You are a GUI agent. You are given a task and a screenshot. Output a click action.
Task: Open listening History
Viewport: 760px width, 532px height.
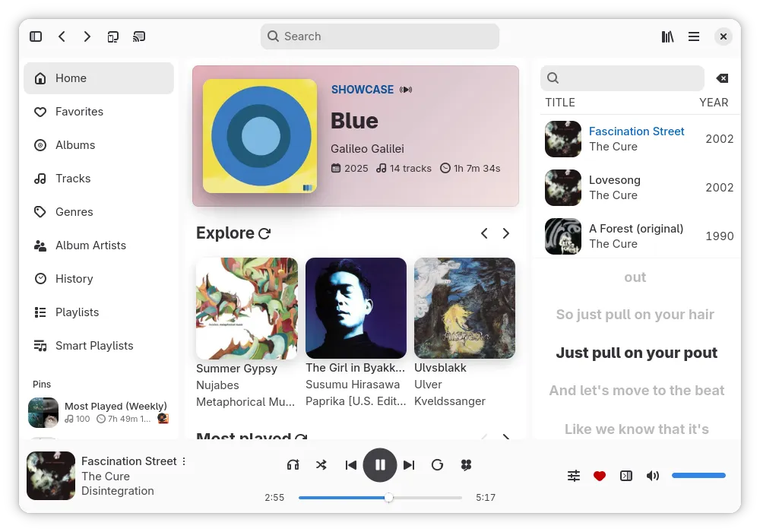[x=99, y=279]
